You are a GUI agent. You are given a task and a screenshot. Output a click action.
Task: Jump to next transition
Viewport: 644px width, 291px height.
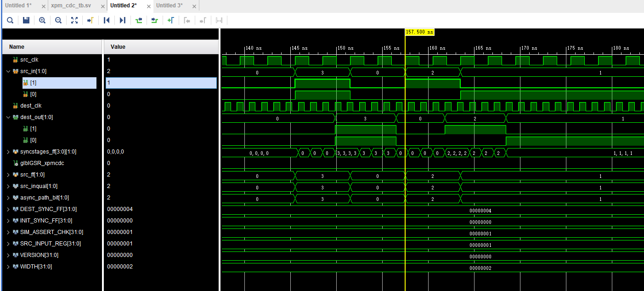154,20
